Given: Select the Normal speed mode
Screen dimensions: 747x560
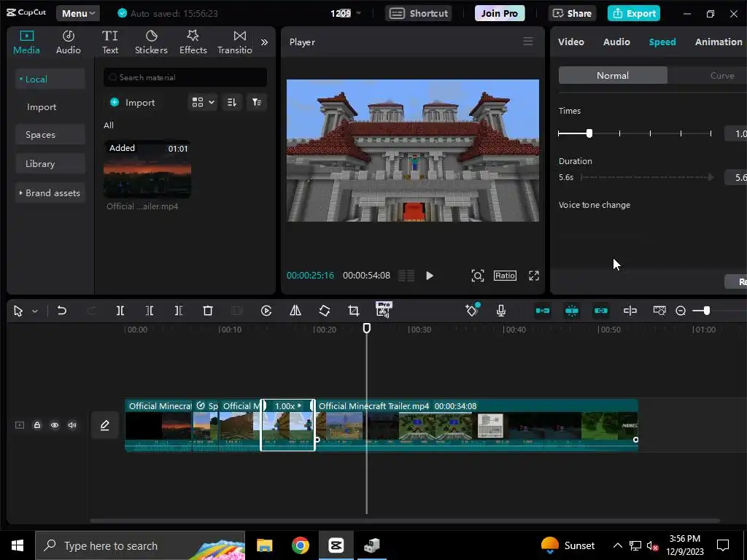Looking at the screenshot, I should pyautogui.click(x=613, y=75).
